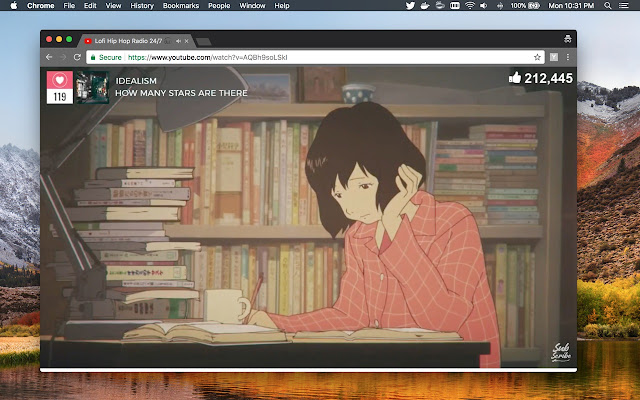Click the thumbs-up like icon
Image resolution: width=640 pixels, height=400 pixels.
click(x=515, y=77)
